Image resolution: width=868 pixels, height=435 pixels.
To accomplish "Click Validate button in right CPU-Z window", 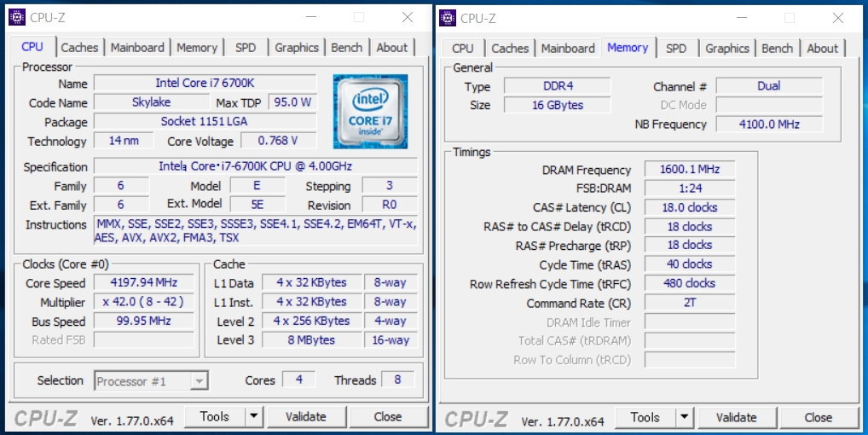I will [736, 417].
